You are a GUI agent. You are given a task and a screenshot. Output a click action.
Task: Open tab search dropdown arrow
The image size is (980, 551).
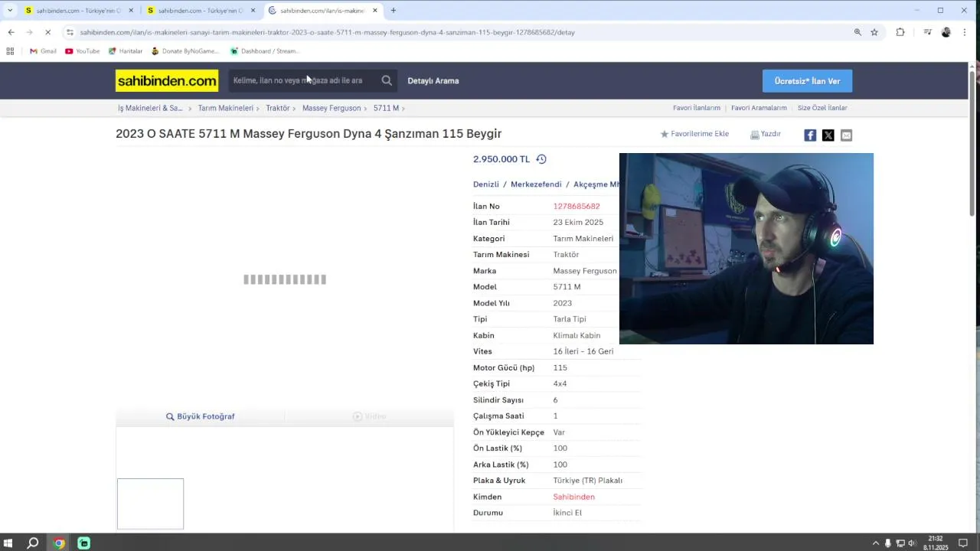[x=10, y=11]
